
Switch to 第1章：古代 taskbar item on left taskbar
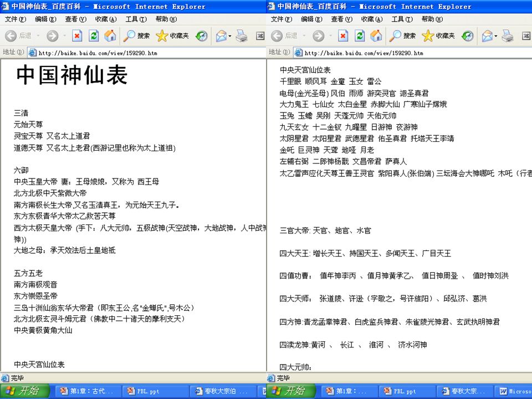click(87, 391)
